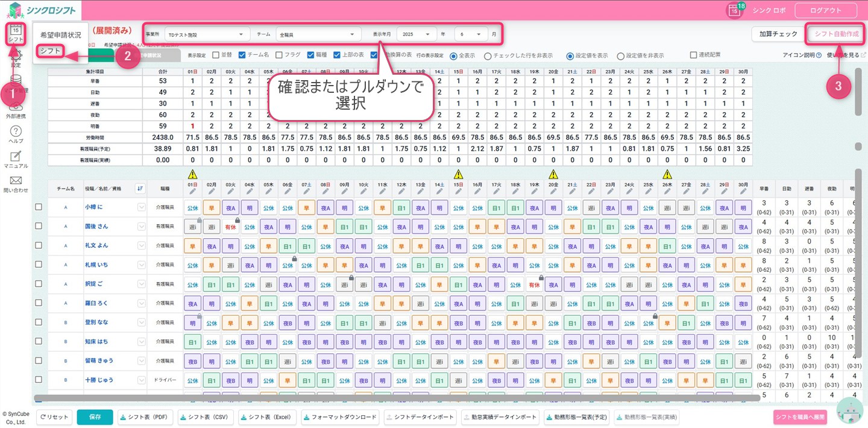Open the 勤務形態一覧表(予定) button
The height and width of the screenshot is (428, 868).
pos(577,417)
